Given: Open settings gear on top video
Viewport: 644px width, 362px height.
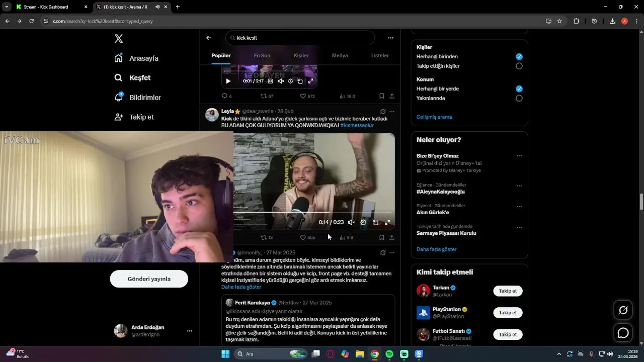Looking at the screenshot, I should pyautogui.click(x=290, y=81).
